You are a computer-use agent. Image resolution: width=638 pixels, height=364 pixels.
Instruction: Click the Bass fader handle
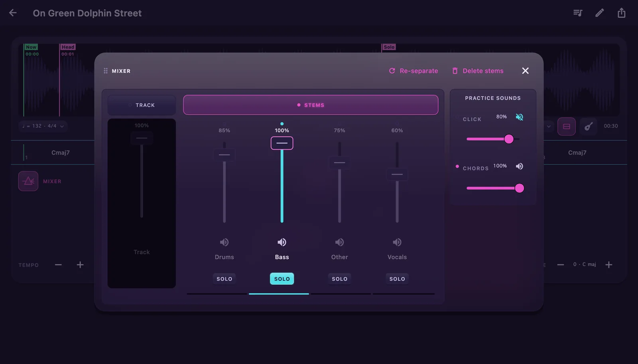(282, 143)
